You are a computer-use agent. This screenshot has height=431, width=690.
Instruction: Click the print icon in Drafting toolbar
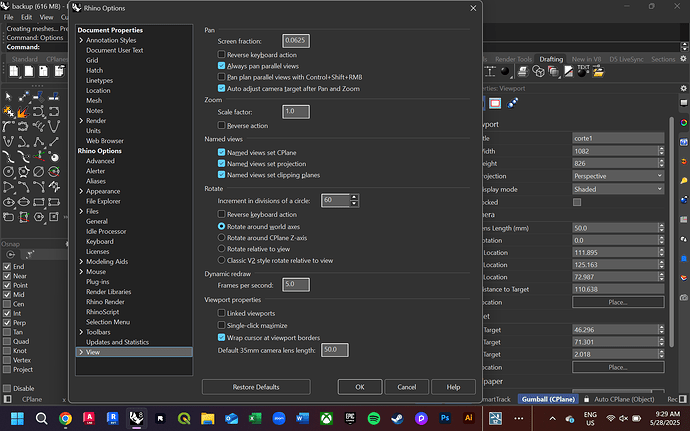(x=522, y=71)
